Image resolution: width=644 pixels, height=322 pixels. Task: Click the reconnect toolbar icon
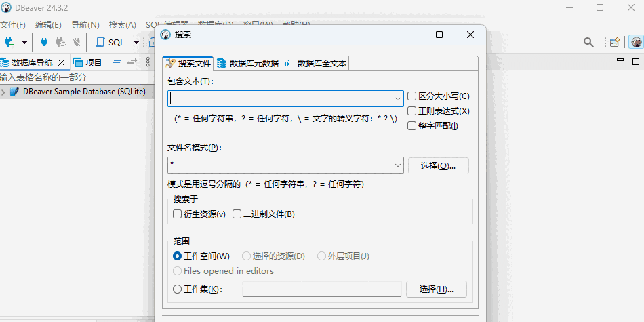click(x=61, y=42)
